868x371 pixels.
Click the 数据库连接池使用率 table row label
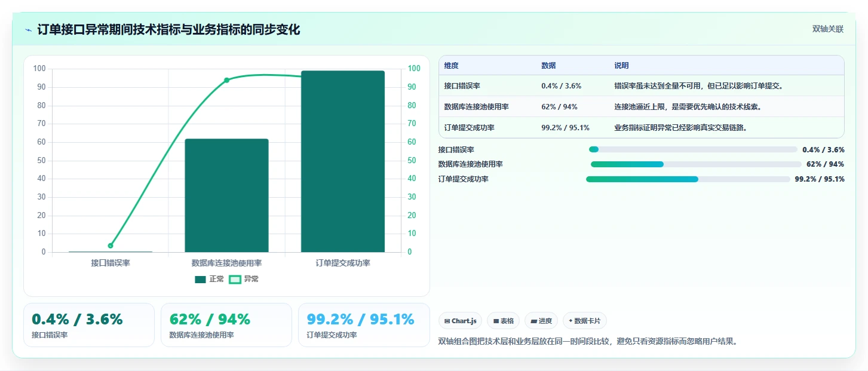[x=476, y=107]
